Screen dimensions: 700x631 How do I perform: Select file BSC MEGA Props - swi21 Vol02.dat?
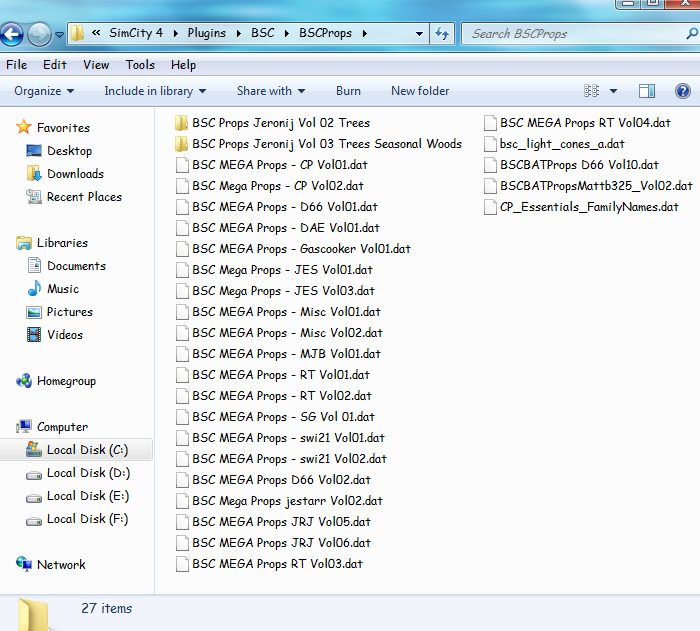point(289,459)
